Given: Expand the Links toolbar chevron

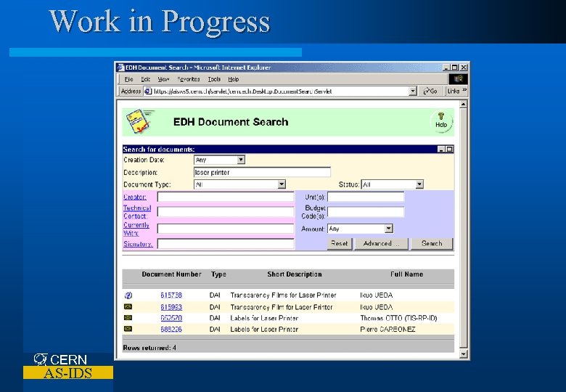Looking at the screenshot, I should 464,90.
